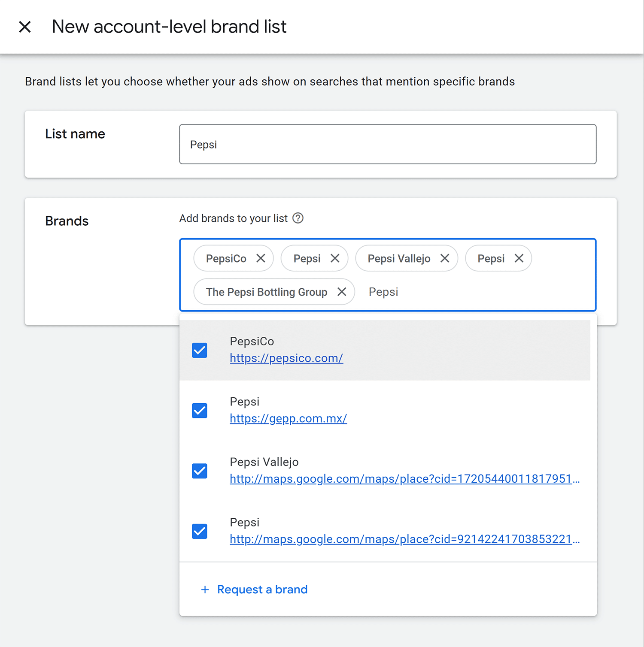
Task: Remove the Pepsi Vallejo chip
Action: coord(445,258)
